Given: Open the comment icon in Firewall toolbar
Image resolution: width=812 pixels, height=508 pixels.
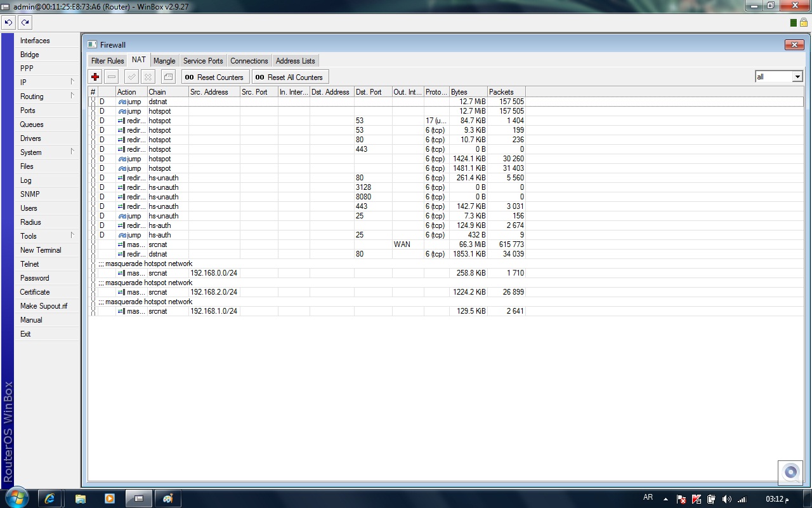Looking at the screenshot, I should [168, 77].
